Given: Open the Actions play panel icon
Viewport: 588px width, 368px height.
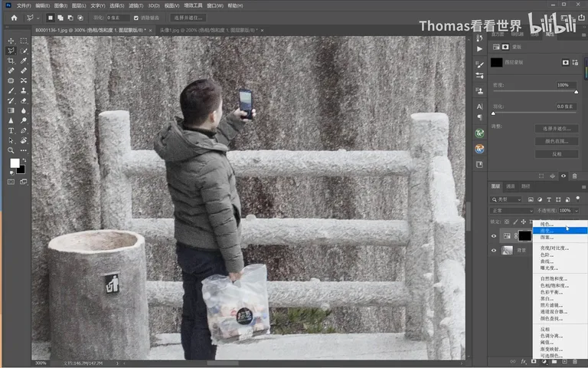Looking at the screenshot, I should [479, 49].
